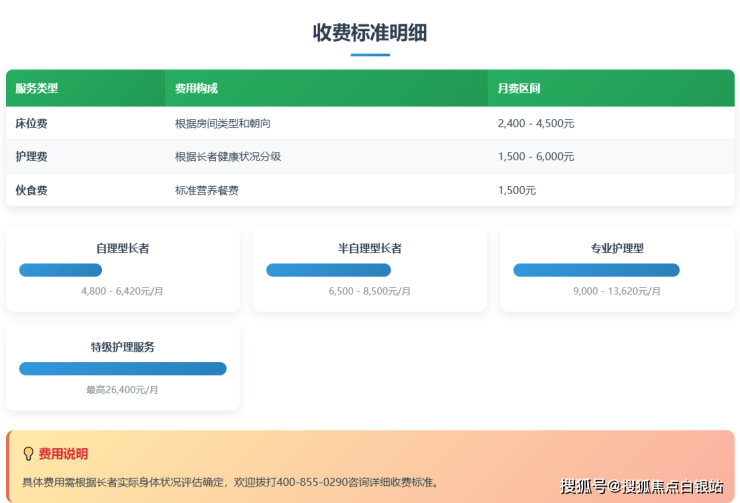Click the 1,500 - 6,000元 price cell
Screen dimensions: 740x503
tap(535, 156)
